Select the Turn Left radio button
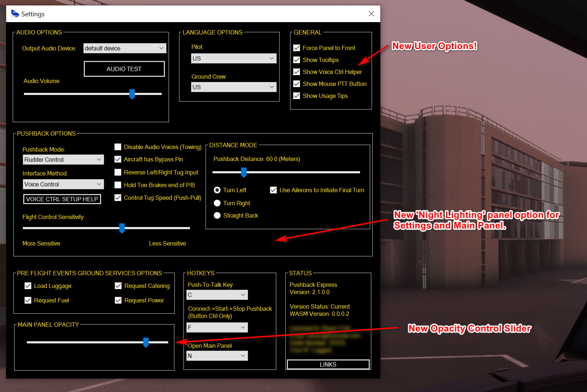The width and height of the screenshot is (587, 392). pyautogui.click(x=217, y=190)
